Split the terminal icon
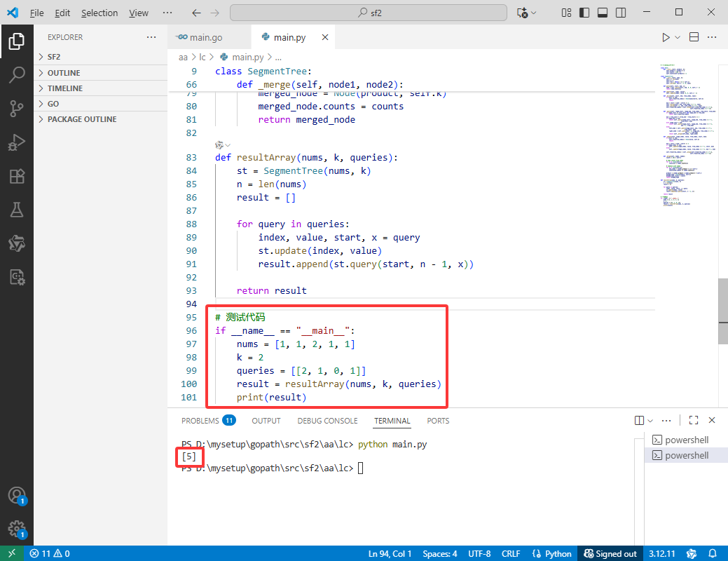This screenshot has width=728, height=561. pos(639,421)
